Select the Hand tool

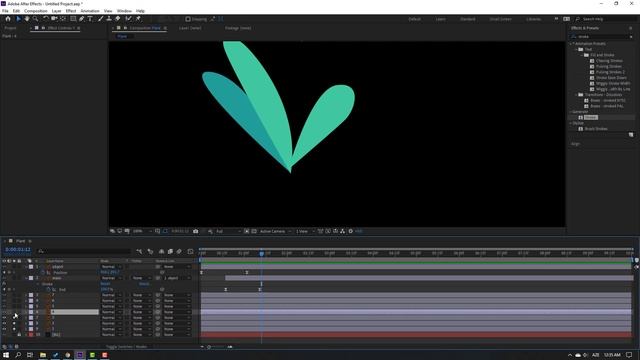tap(27, 19)
